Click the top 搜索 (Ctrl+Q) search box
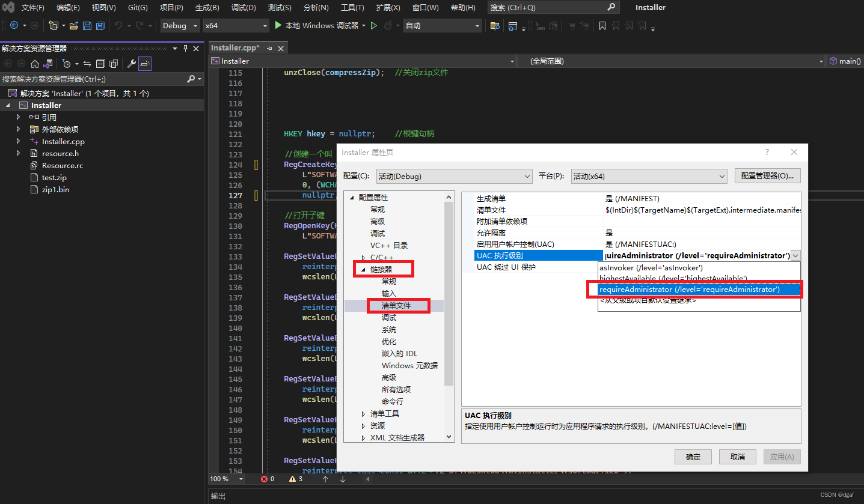The height and width of the screenshot is (504, 864). 553,8
